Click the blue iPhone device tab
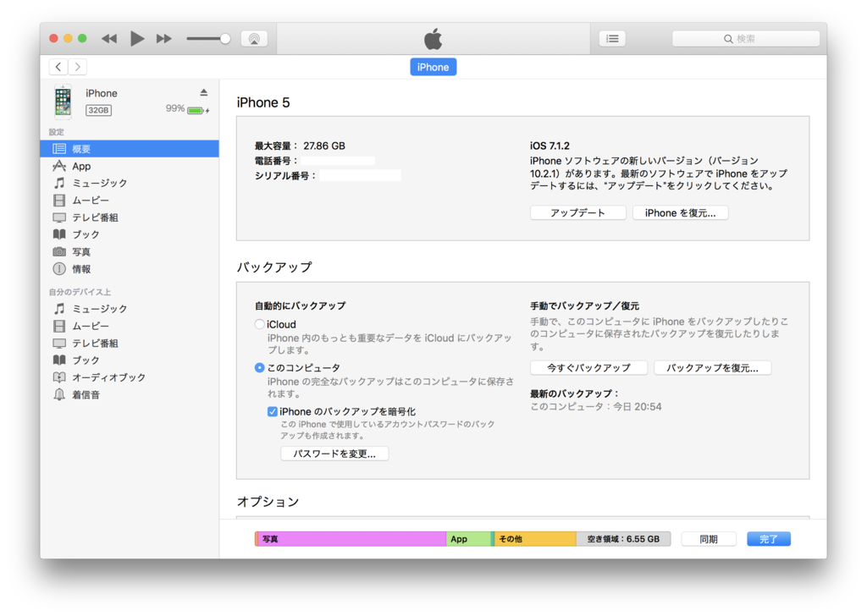 (433, 67)
